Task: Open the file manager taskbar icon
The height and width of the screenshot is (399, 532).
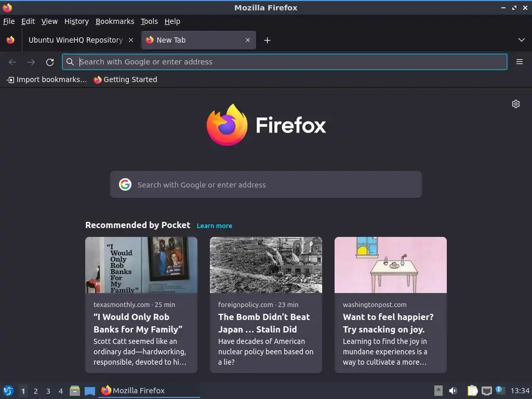Action: [x=75, y=391]
